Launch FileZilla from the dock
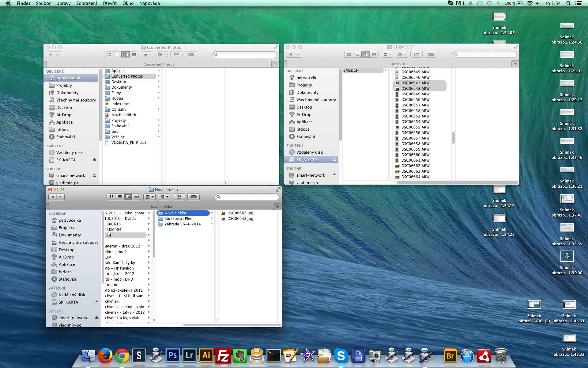Screen dimensions: 588x368 pyautogui.click(x=223, y=356)
